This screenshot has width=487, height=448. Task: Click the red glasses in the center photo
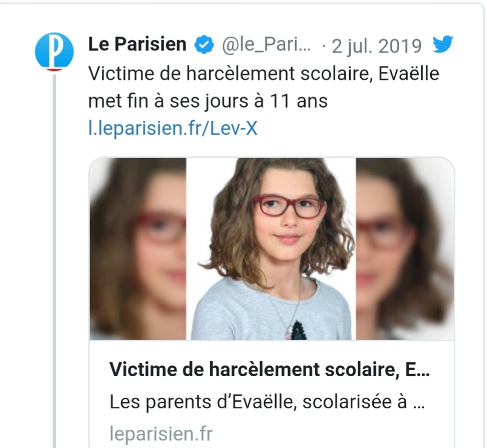click(289, 206)
